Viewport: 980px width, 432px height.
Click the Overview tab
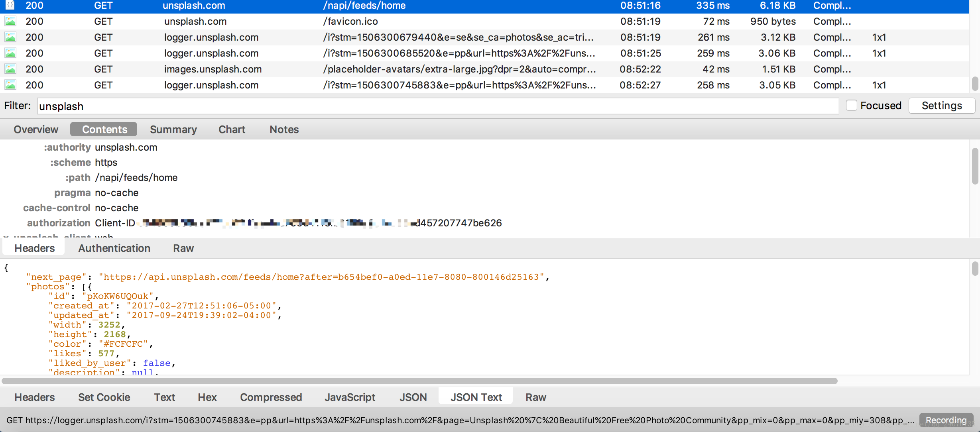click(x=36, y=129)
